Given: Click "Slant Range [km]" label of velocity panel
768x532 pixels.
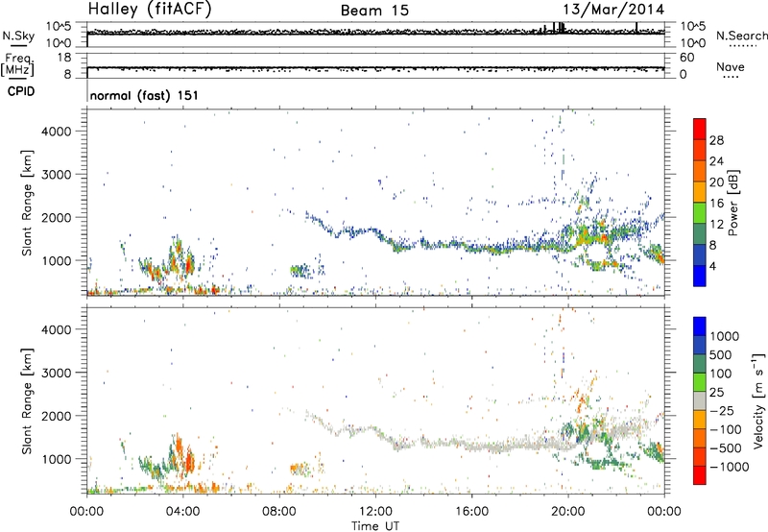Looking at the screenshot, I should pos(27,400).
